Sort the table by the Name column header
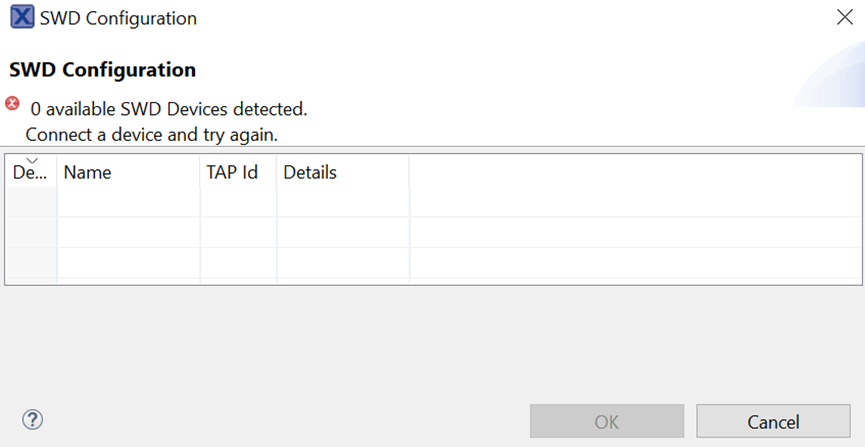This screenshot has width=865, height=447. 128,173
